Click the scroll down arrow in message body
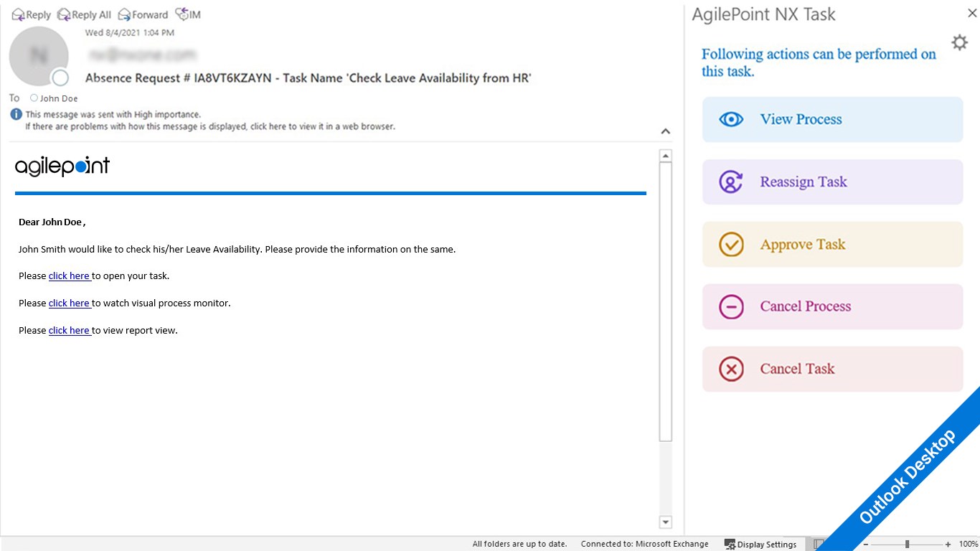 [666, 522]
